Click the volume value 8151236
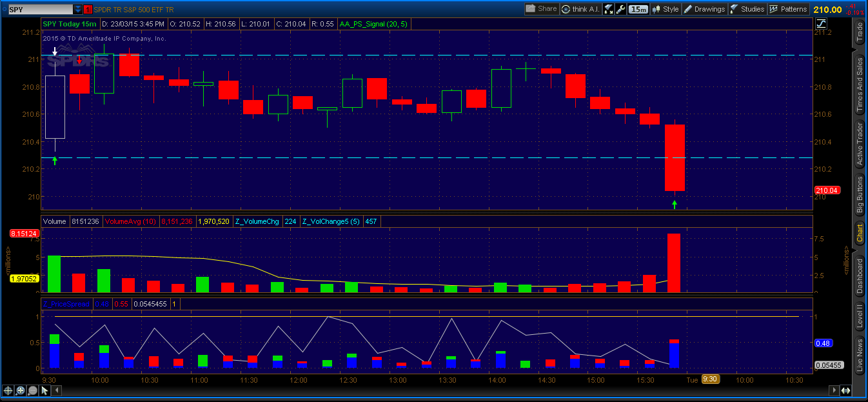 (x=85, y=221)
